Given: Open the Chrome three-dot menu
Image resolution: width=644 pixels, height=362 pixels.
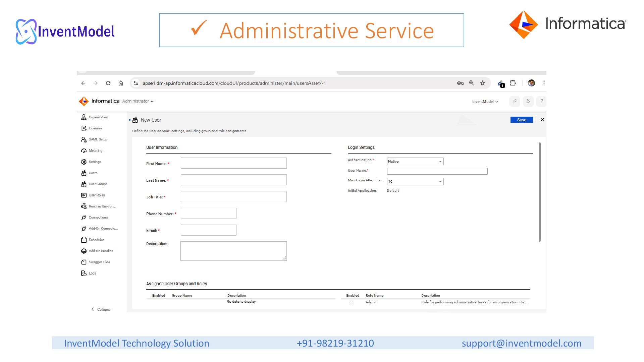Looking at the screenshot, I should pyautogui.click(x=544, y=83).
